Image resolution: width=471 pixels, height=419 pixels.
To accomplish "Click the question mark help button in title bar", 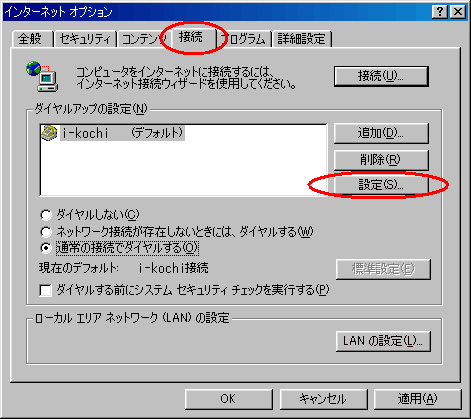I will point(440,12).
